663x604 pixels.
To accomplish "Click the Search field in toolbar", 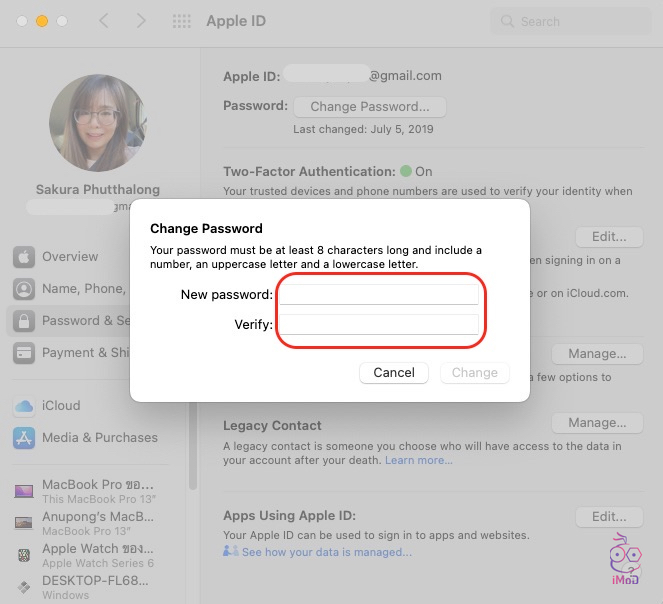I will coord(568,21).
